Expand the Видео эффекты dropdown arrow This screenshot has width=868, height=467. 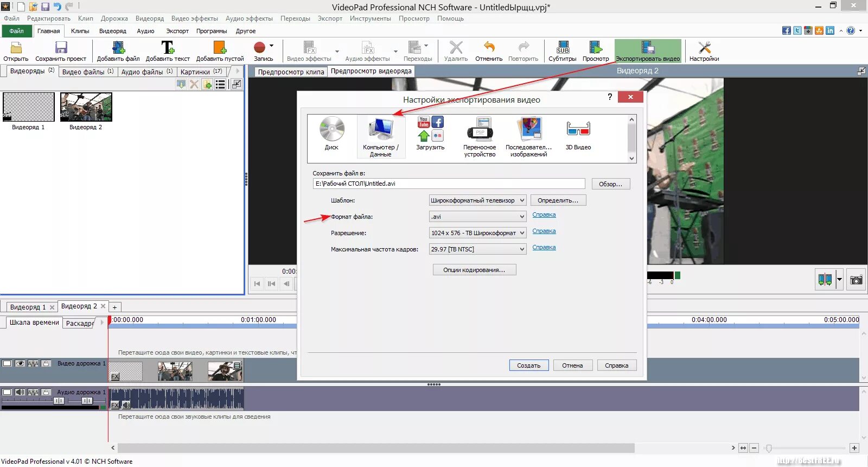click(x=337, y=52)
